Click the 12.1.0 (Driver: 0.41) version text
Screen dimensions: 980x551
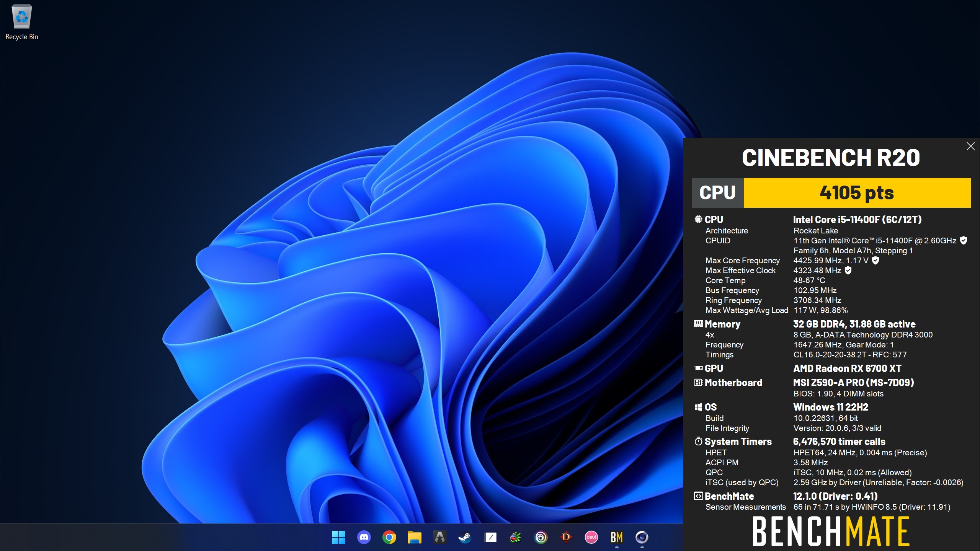point(835,496)
